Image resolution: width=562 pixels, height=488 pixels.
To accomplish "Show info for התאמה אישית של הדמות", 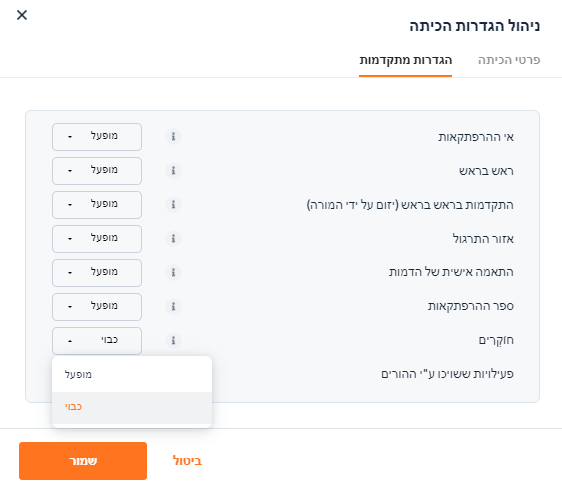I will click(173, 272).
